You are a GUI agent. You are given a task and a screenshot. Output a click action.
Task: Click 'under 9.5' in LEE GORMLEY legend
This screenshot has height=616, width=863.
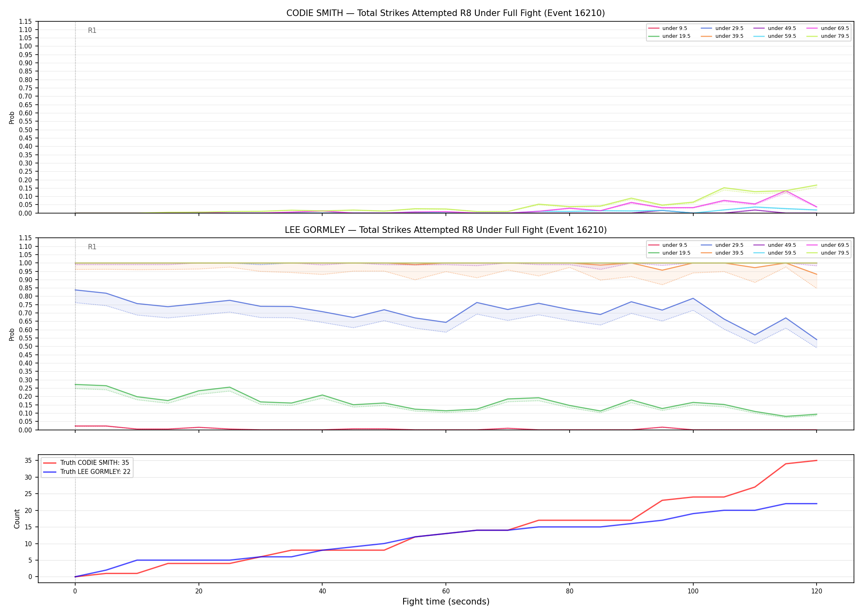pos(675,245)
